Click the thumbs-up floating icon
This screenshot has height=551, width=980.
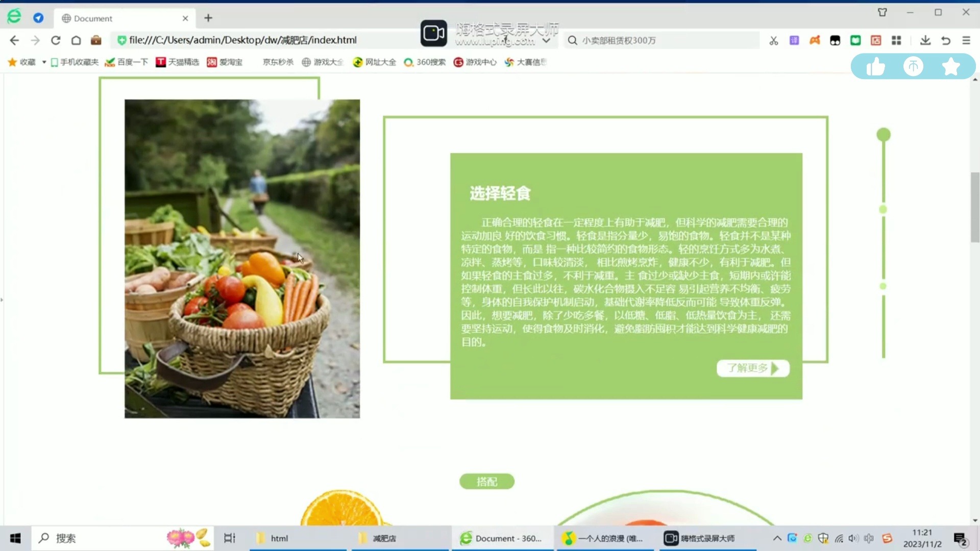coord(875,66)
